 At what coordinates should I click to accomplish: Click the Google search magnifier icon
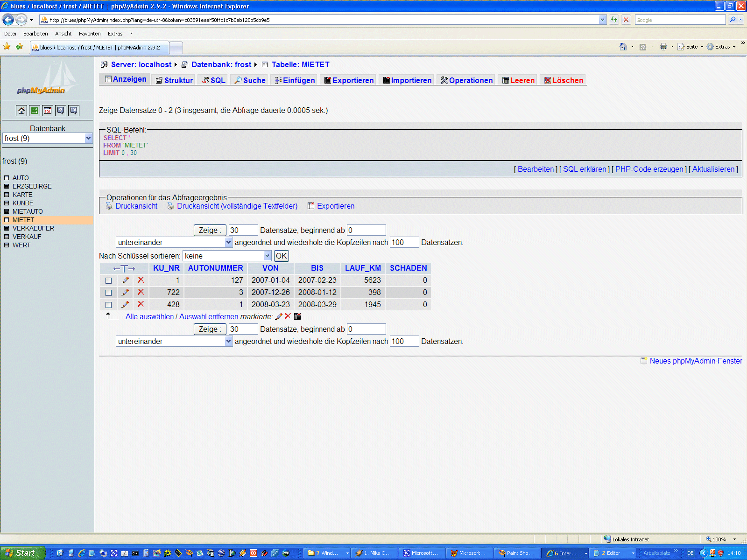(x=733, y=20)
